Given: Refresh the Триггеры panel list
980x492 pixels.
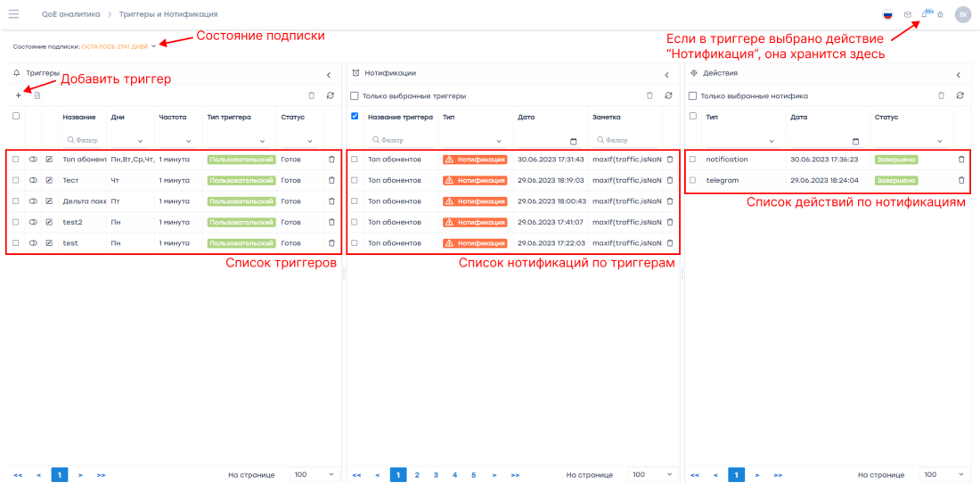Looking at the screenshot, I should point(331,95).
